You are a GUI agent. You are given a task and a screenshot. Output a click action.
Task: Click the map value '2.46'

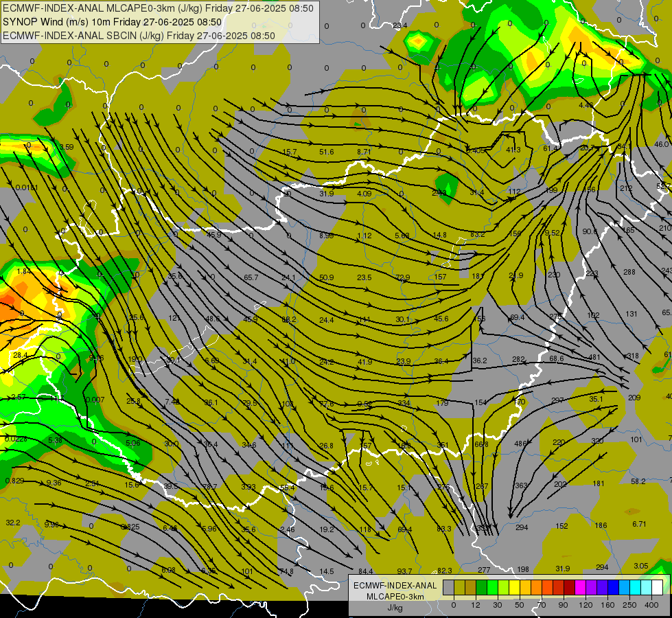288,529
